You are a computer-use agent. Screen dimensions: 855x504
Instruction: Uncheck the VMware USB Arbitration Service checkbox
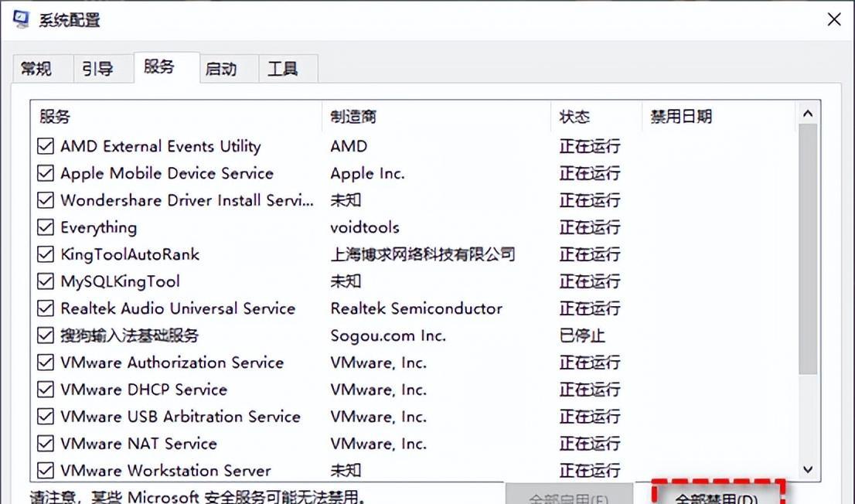coord(46,416)
